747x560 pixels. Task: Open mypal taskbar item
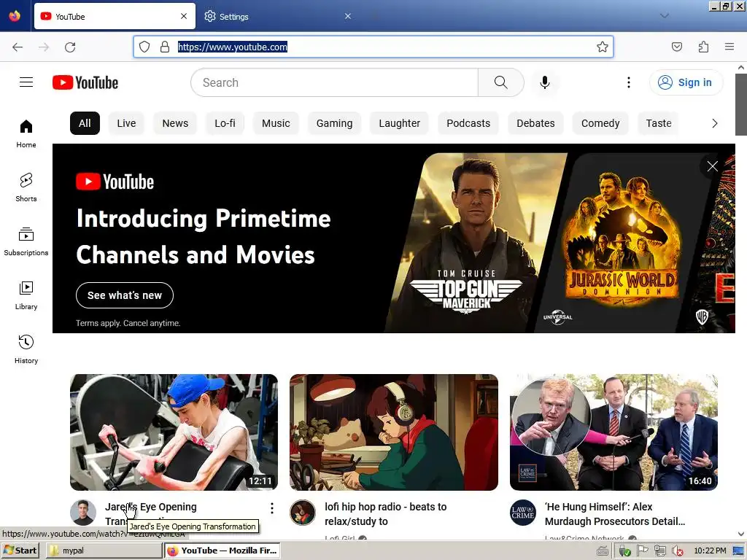(104, 551)
